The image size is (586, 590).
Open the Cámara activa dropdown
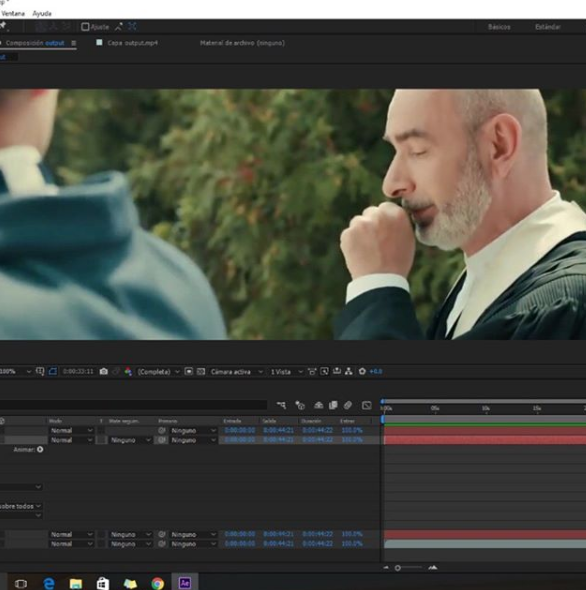tap(236, 372)
